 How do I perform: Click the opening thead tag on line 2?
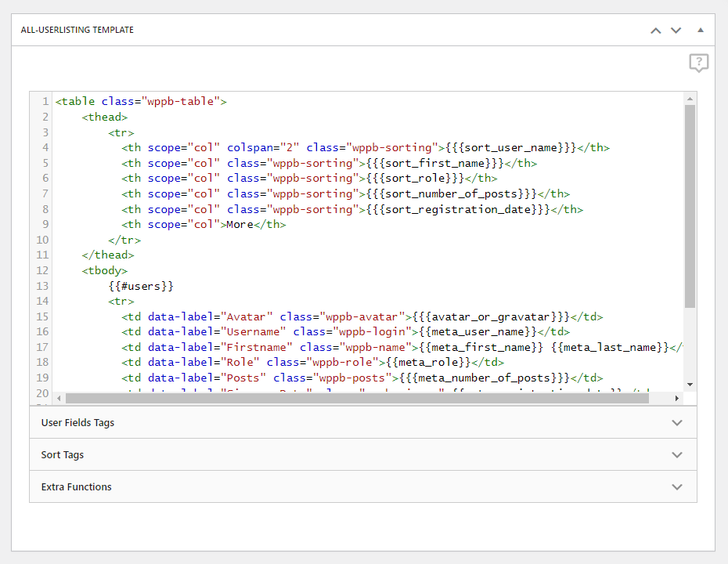pos(104,117)
